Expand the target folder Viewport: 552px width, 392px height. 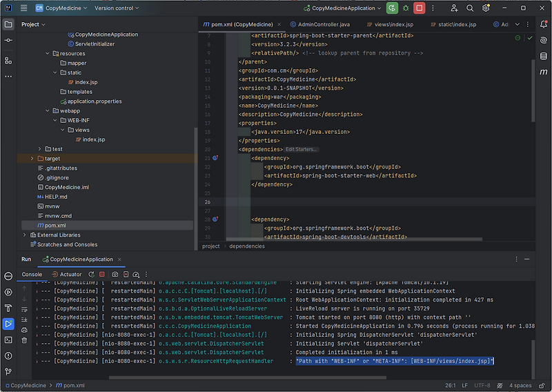click(32, 159)
